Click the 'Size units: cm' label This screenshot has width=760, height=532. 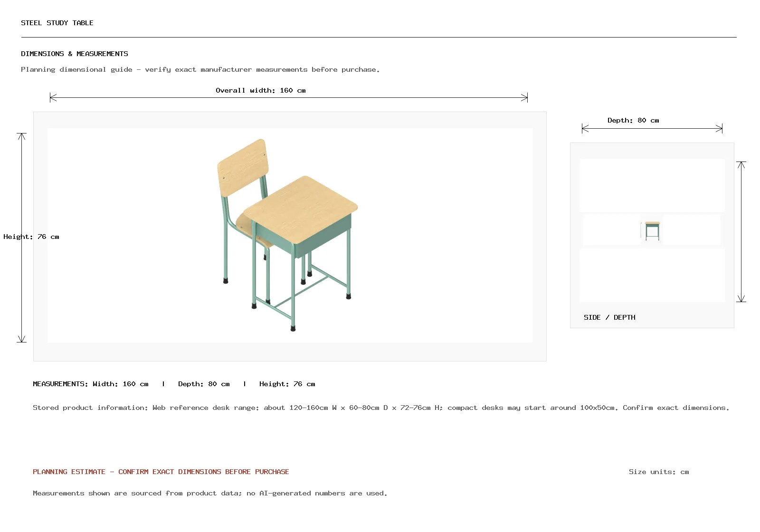click(x=659, y=472)
